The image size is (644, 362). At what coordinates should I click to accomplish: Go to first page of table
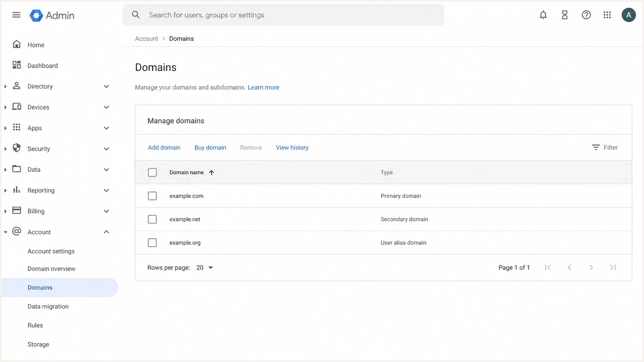coord(548,267)
